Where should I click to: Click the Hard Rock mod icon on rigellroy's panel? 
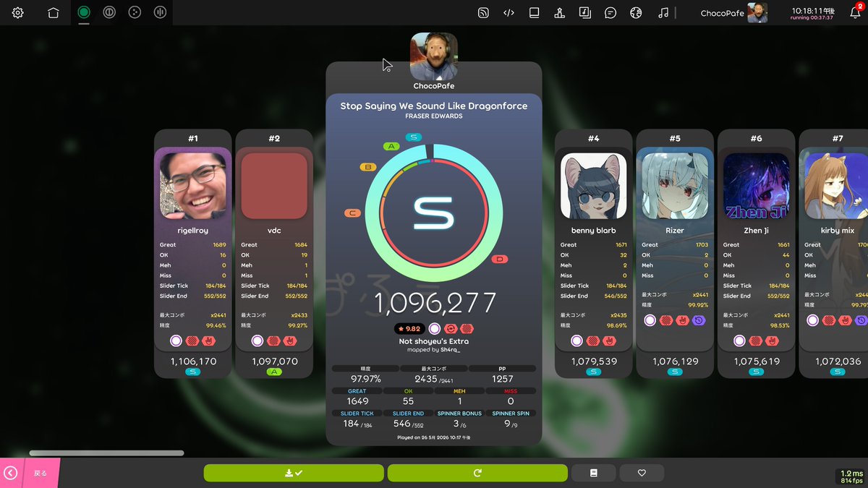coord(210,341)
